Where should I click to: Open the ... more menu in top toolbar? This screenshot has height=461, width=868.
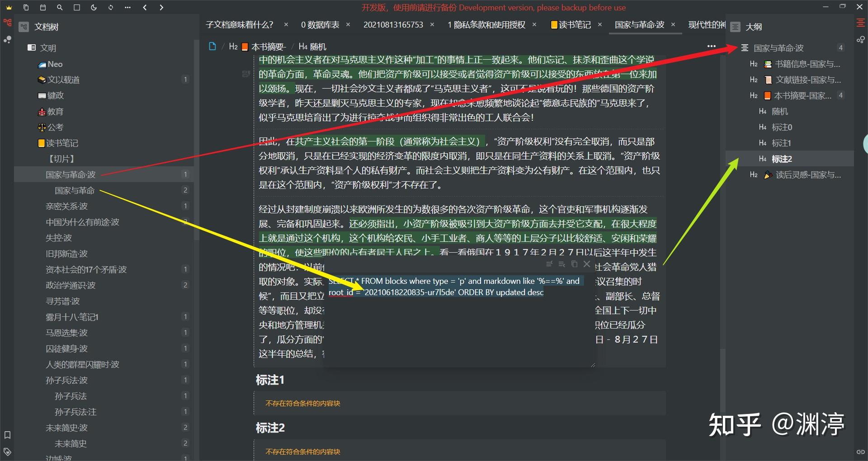(x=711, y=46)
